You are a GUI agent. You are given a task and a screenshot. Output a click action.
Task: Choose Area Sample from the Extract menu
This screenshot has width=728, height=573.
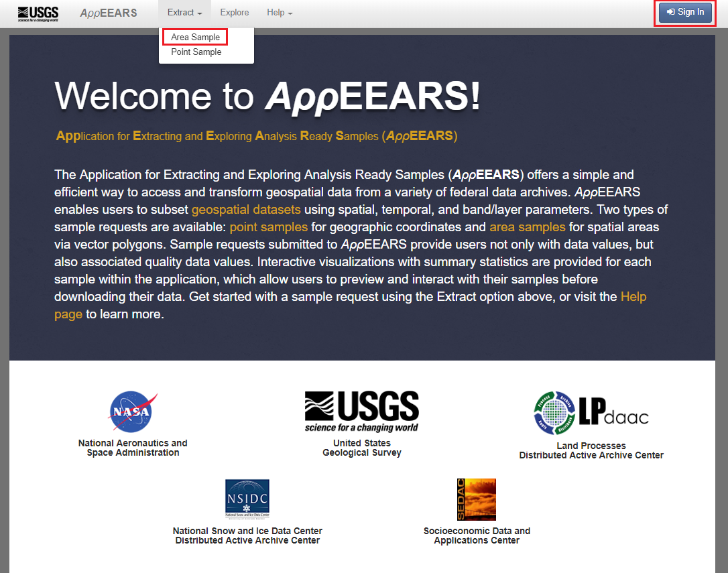click(196, 37)
